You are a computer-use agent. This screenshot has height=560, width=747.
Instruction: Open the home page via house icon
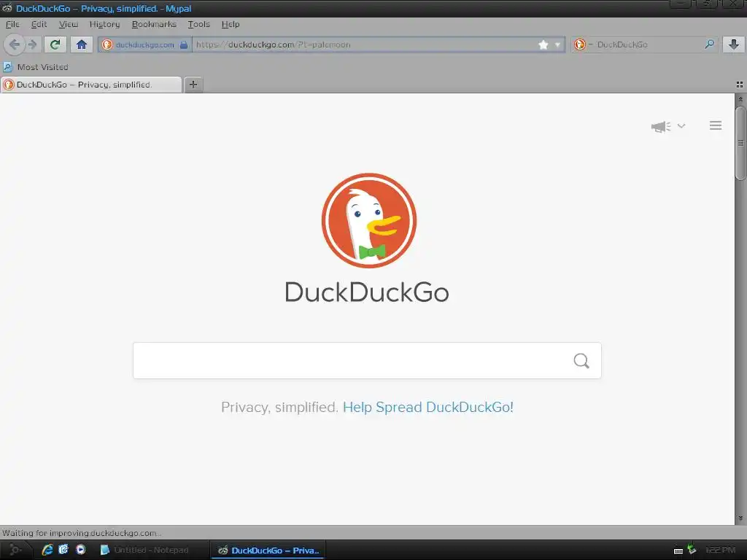click(82, 44)
